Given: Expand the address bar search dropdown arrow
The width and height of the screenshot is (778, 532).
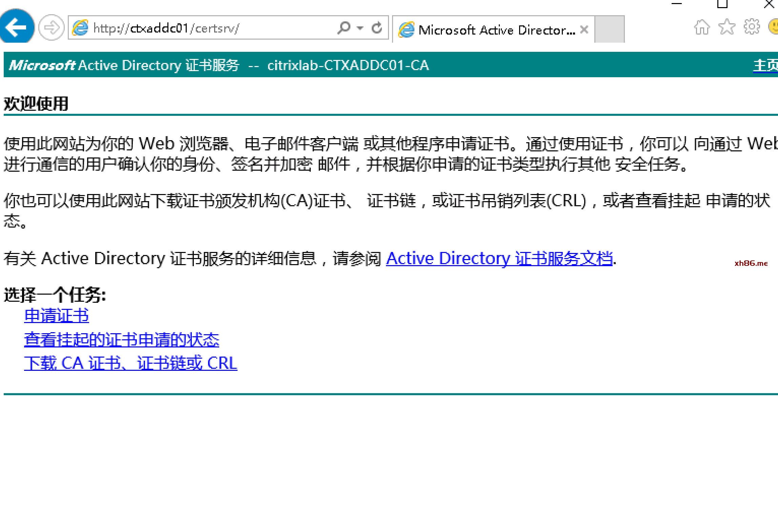Looking at the screenshot, I should (x=360, y=28).
